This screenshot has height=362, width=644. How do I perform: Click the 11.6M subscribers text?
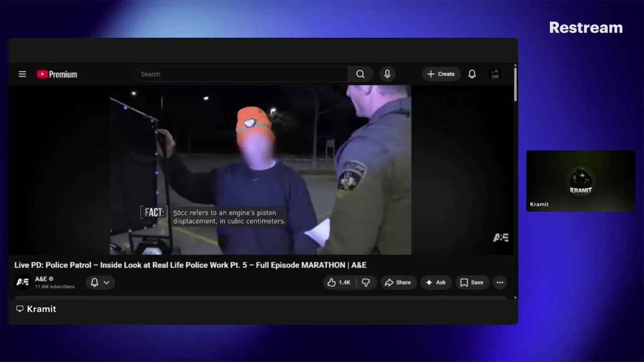pyautogui.click(x=55, y=287)
